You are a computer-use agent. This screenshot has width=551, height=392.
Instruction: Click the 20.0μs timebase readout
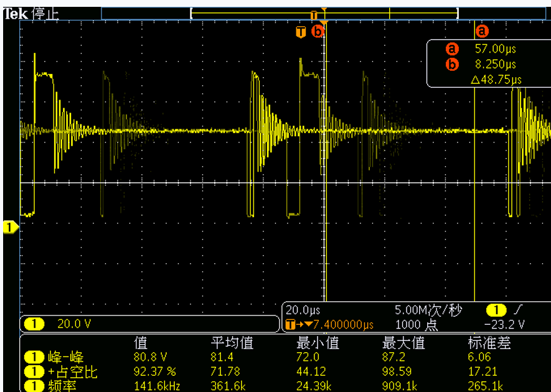(x=303, y=310)
